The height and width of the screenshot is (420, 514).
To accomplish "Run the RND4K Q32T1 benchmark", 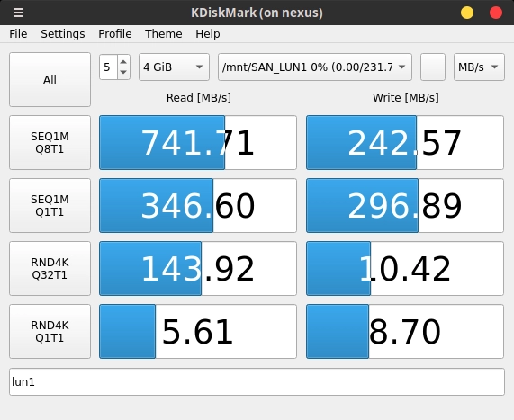I will pyautogui.click(x=50, y=268).
